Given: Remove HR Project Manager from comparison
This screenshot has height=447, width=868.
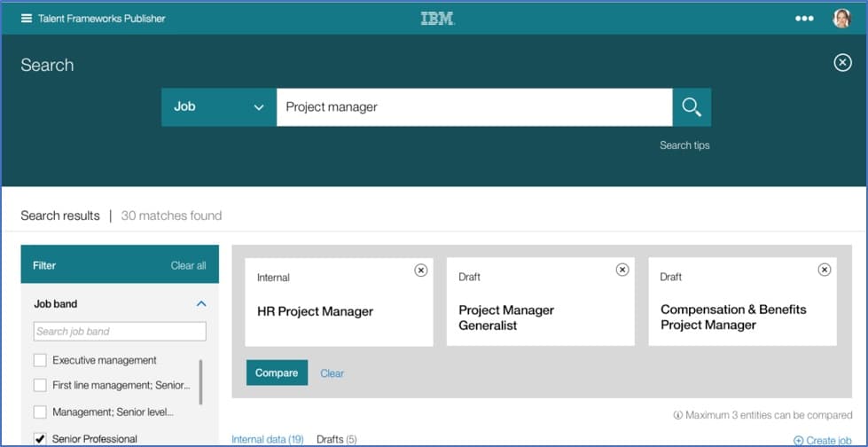Looking at the screenshot, I should (420, 271).
